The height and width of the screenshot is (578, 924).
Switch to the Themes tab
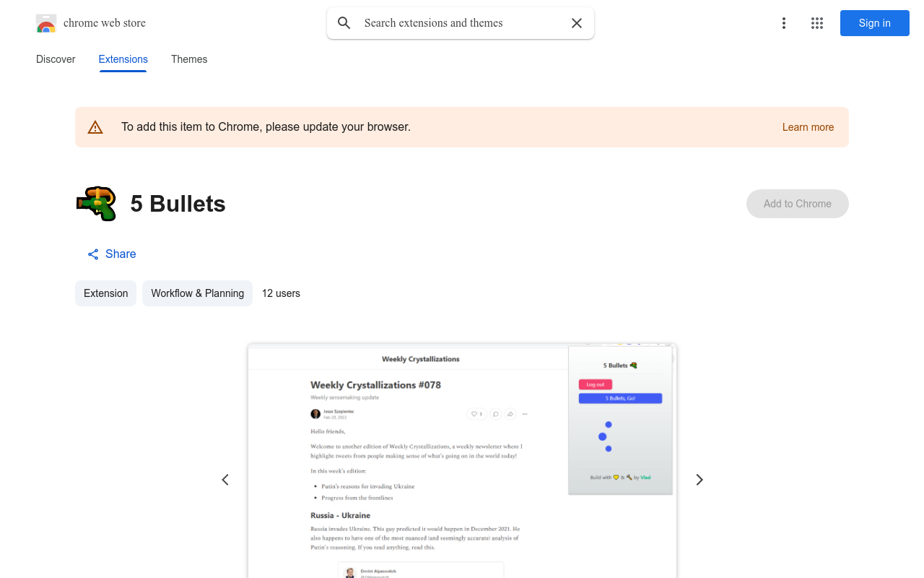[189, 59]
